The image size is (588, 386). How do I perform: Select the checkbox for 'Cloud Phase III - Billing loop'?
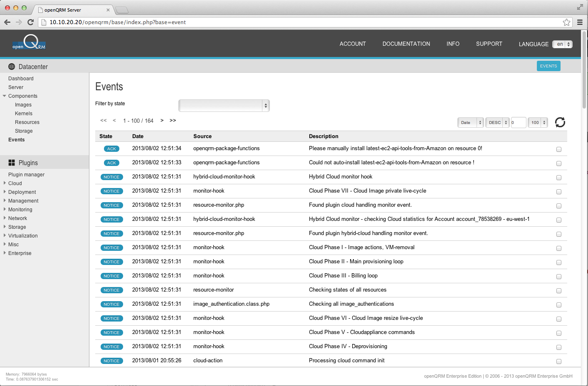(x=559, y=276)
